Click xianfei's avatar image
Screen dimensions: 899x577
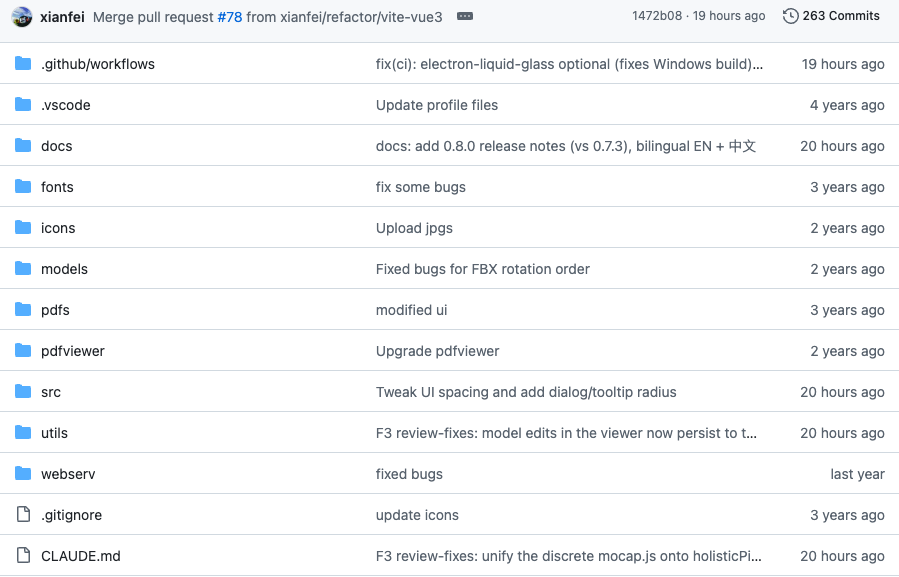point(22,17)
